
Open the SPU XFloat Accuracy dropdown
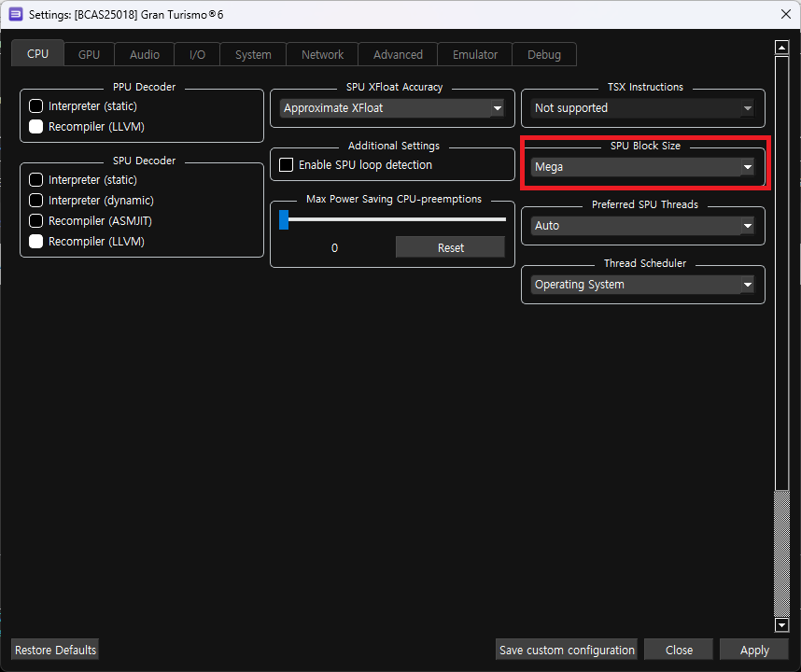pyautogui.click(x=392, y=108)
